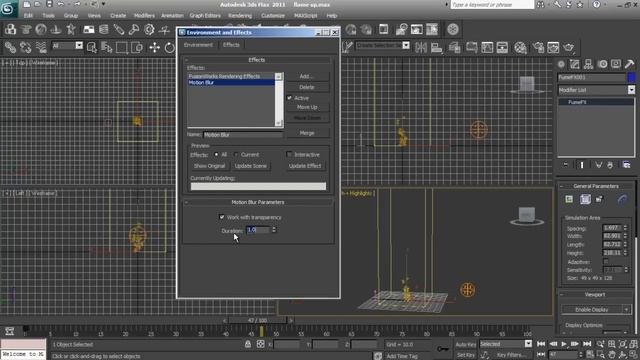Uncheck Work with transparency

point(222,217)
